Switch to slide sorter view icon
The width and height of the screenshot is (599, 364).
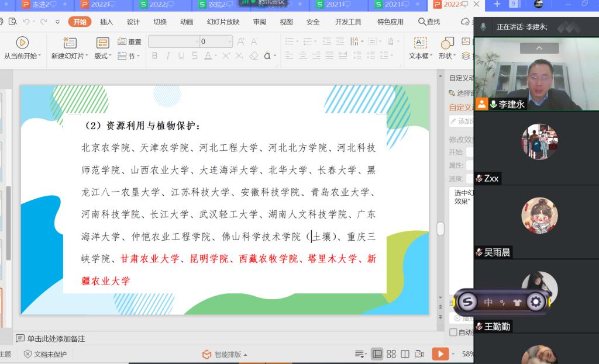coord(391,354)
